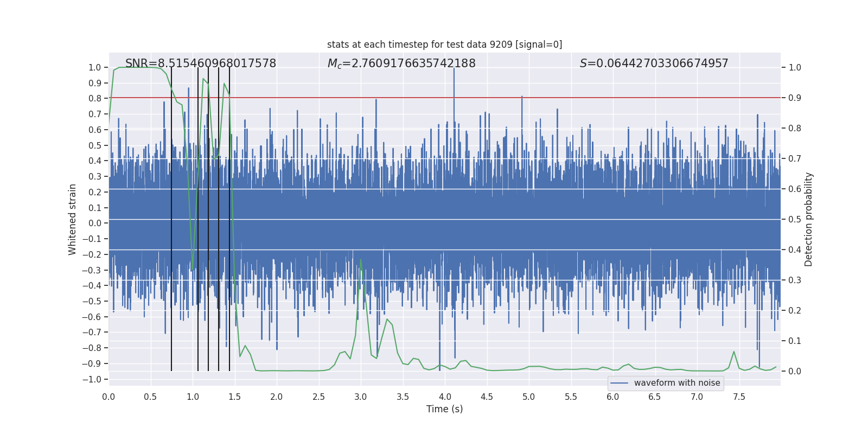Image resolution: width=868 pixels, height=434 pixels.
Task: Click the Mc=2.7609 chirp mass annotation
Action: tap(401, 63)
